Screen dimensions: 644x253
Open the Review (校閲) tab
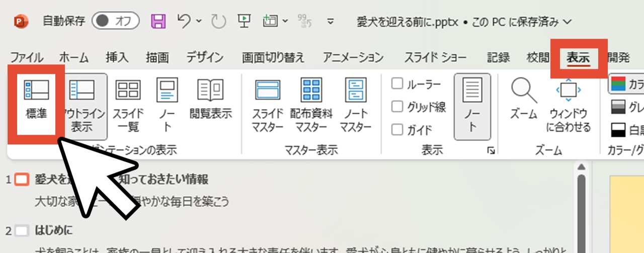[538, 57]
